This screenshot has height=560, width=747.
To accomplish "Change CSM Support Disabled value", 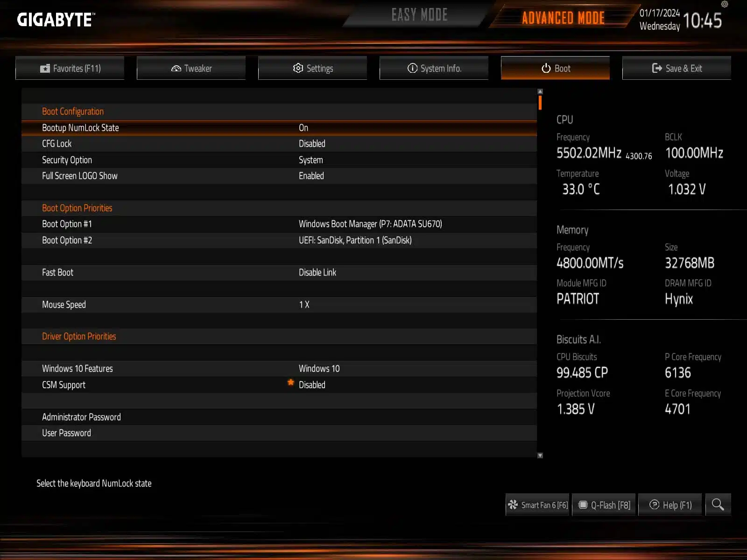I will tap(312, 385).
